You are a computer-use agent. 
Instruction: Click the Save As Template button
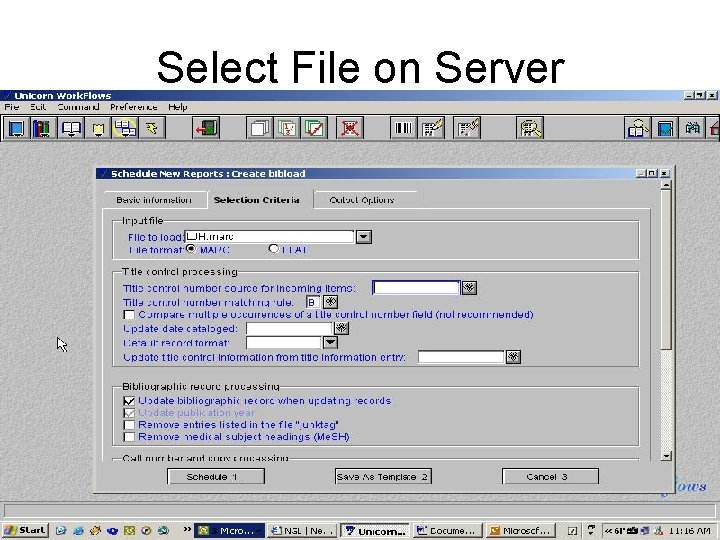(383, 477)
